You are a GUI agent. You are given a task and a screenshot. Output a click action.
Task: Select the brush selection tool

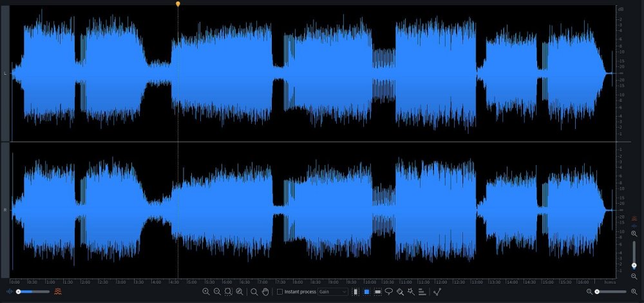click(x=400, y=292)
